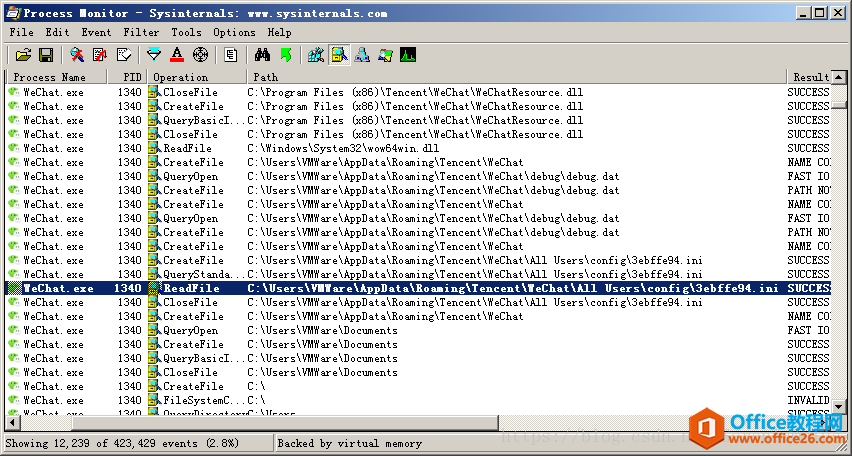Open the Process Tree toolbar icon
Viewport: 852px width, 456px height.
231,54
